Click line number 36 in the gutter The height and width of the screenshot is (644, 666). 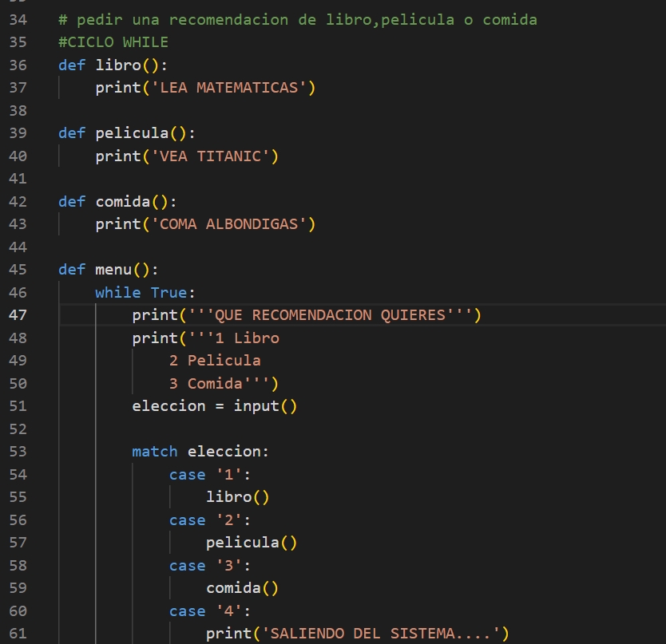(18, 65)
